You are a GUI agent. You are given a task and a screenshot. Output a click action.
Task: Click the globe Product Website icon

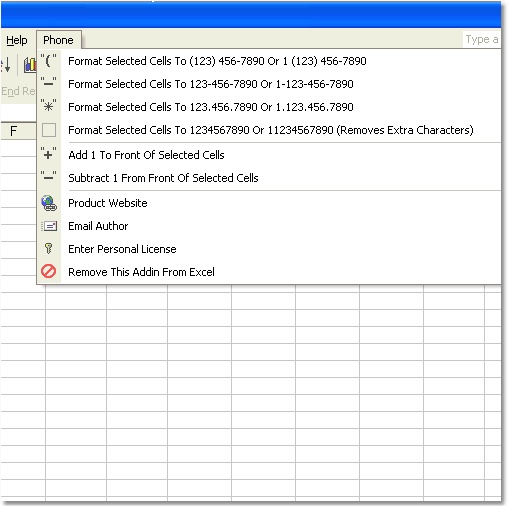[x=49, y=203]
